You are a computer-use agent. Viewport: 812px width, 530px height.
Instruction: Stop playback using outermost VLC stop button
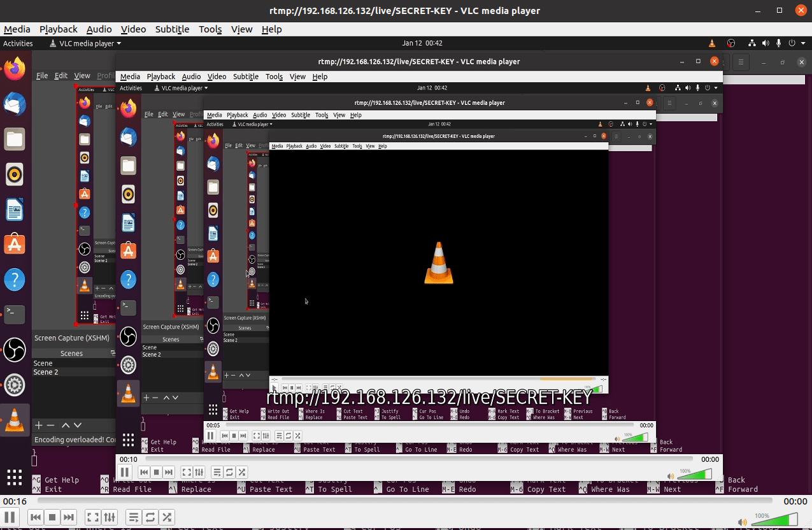pyautogui.click(x=53, y=517)
